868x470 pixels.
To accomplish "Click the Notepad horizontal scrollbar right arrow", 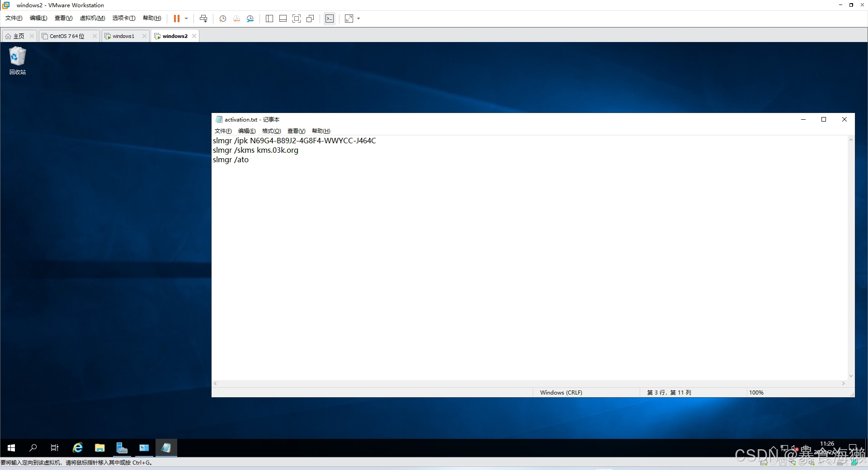I will 844,383.
